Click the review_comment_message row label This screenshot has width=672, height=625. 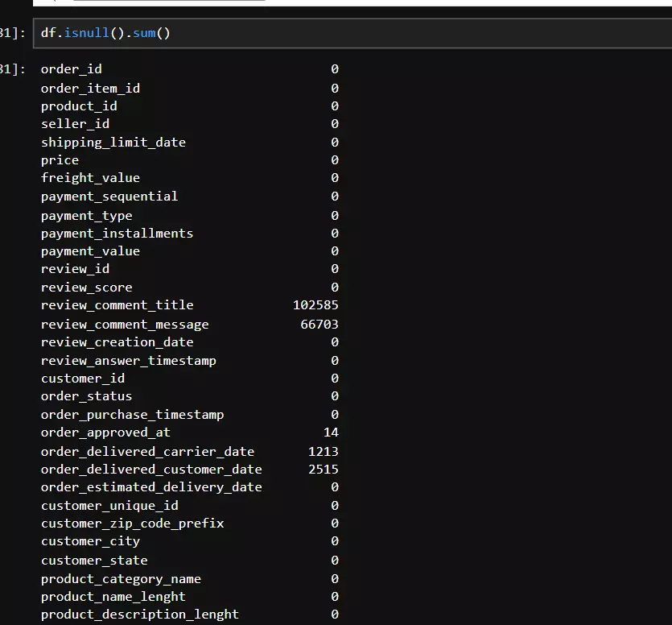[125, 325]
